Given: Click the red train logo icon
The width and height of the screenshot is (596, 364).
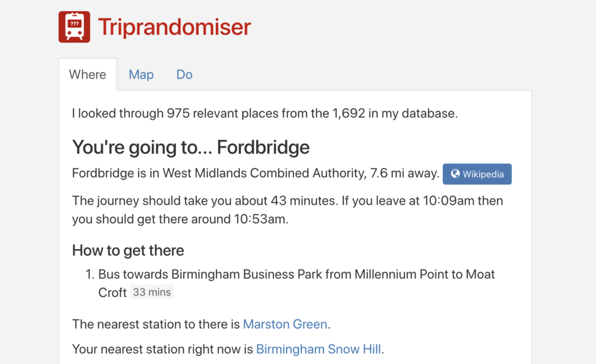Looking at the screenshot, I should point(74,27).
